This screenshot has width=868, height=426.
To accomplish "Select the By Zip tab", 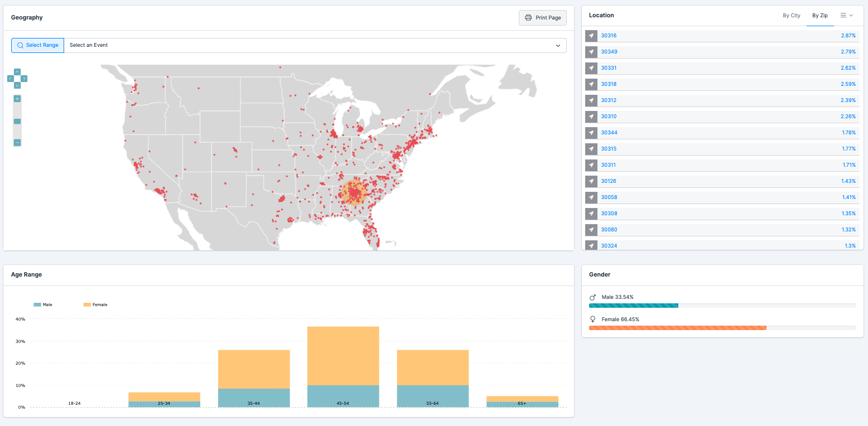I will pos(820,15).
